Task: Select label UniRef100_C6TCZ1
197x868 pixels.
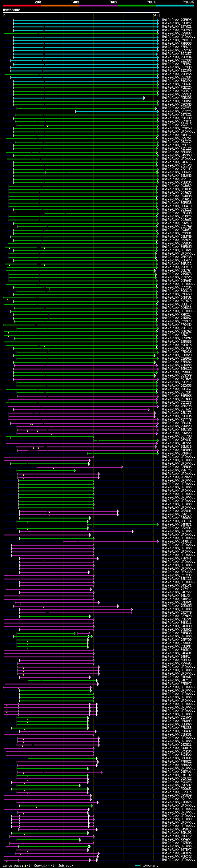Action: (x=176, y=115)
